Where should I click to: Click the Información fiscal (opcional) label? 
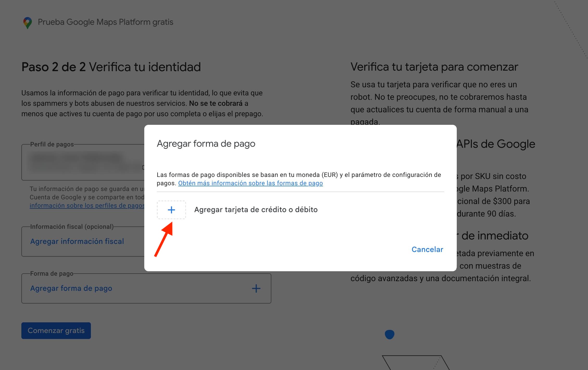pos(72,227)
